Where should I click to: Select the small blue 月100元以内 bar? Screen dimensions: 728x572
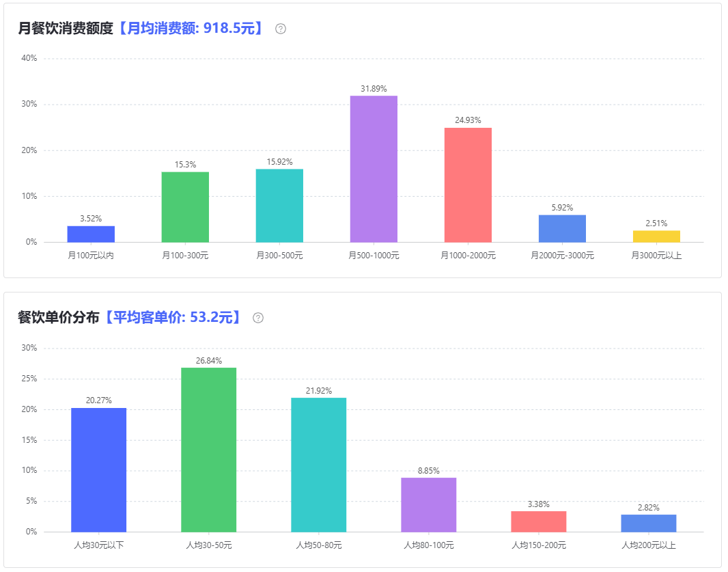tap(91, 234)
